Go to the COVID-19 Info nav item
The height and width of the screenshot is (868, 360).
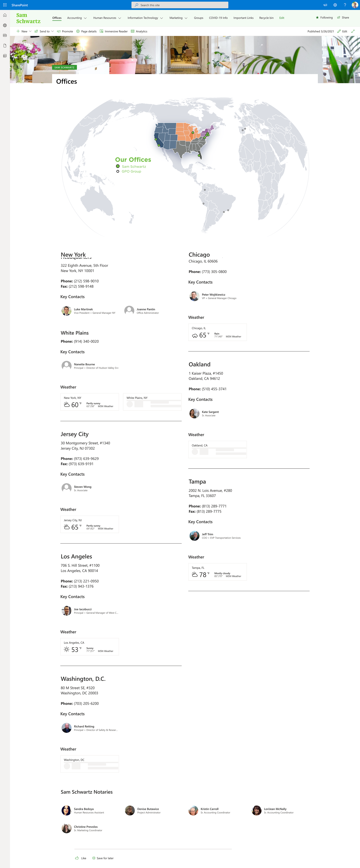pos(218,18)
